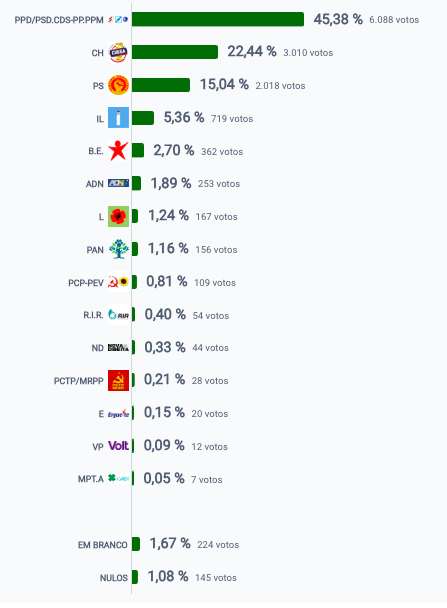Click the MPT.A green clover logo
This screenshot has height=608, width=447.
[x=118, y=479]
